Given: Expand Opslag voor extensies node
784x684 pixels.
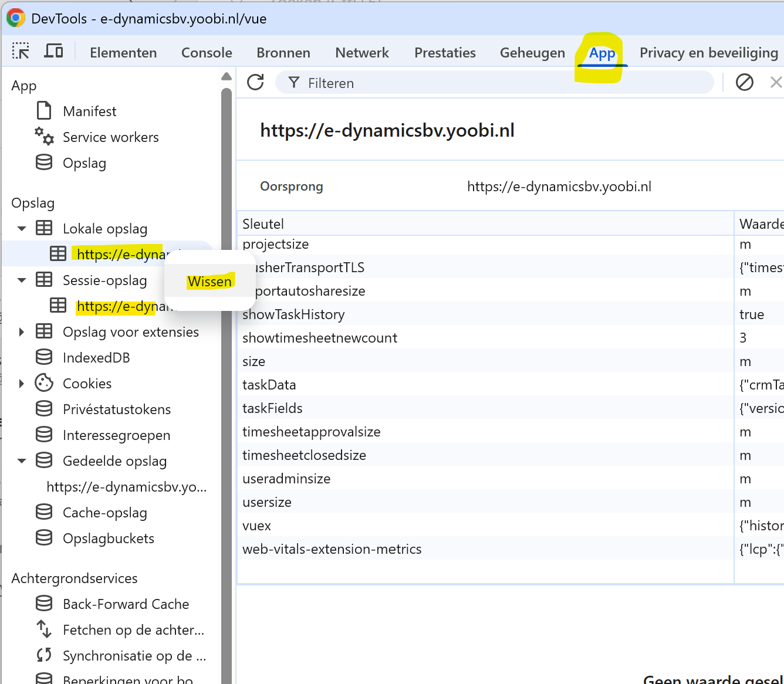Looking at the screenshot, I should (22, 332).
